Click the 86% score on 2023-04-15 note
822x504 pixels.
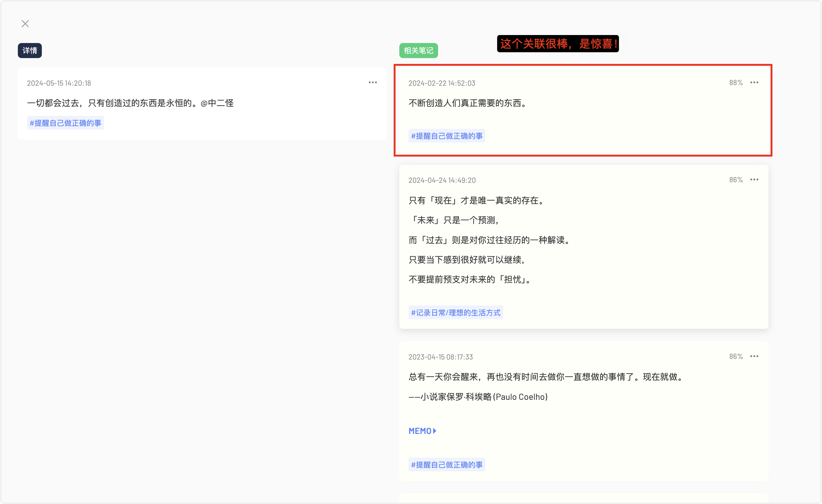coord(736,357)
